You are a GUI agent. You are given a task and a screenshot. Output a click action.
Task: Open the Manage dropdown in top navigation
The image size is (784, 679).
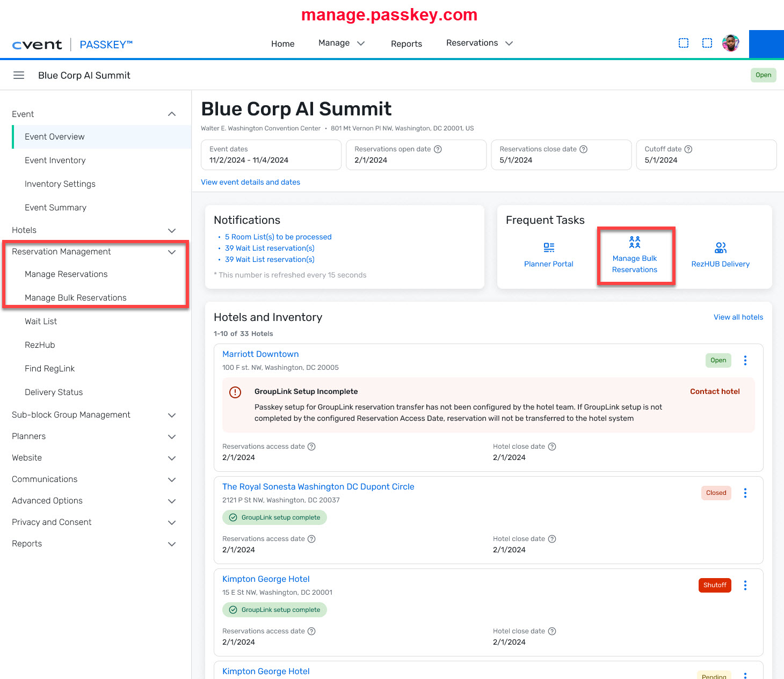tap(342, 43)
